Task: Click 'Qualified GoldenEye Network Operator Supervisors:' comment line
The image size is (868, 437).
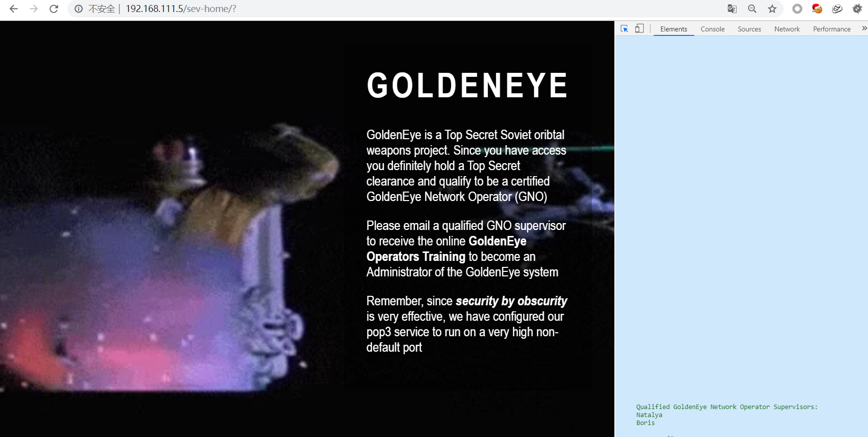Action: (727, 407)
